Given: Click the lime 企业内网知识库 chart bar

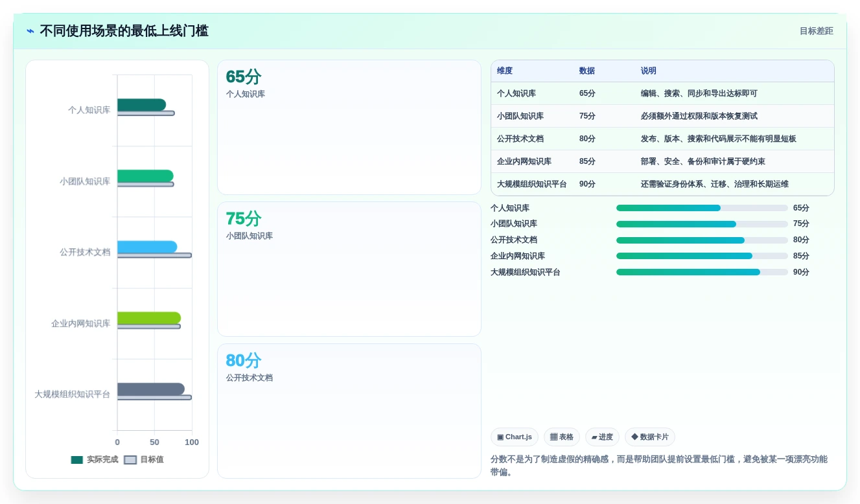Looking at the screenshot, I should click(149, 318).
